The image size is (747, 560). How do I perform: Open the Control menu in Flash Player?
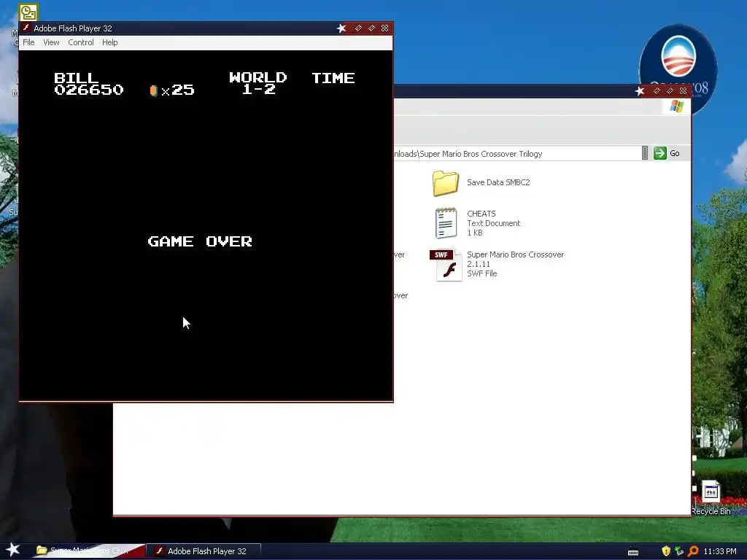(x=80, y=42)
